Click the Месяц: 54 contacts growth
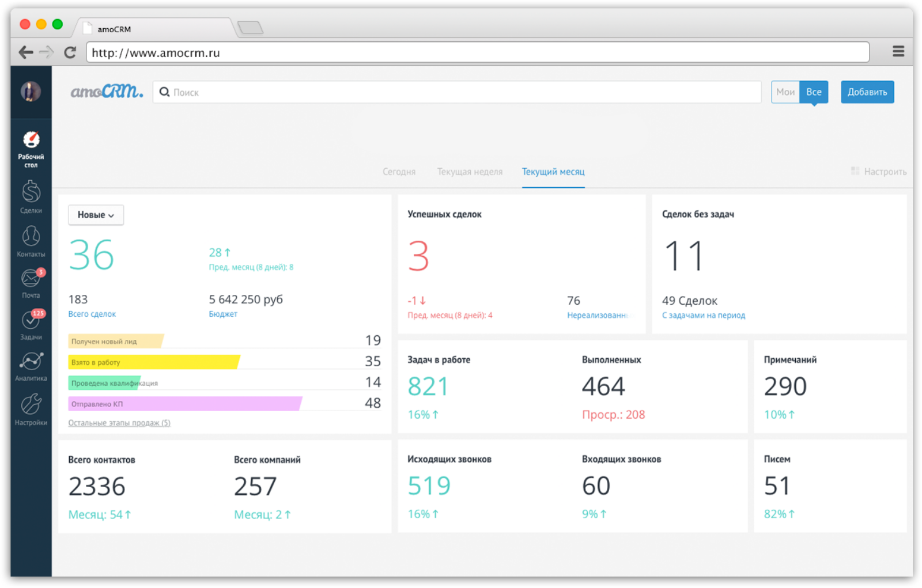This screenshot has width=922, height=588. pos(100,515)
